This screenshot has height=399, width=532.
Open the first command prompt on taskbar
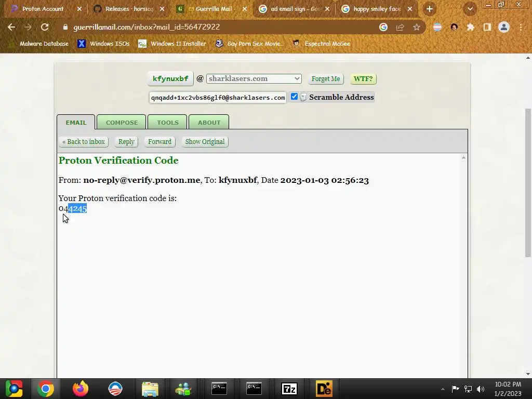[219, 389]
